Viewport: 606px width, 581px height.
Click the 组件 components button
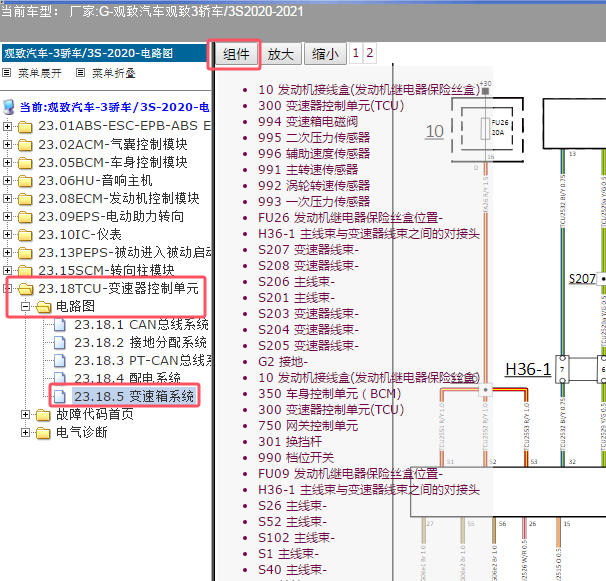(236, 54)
